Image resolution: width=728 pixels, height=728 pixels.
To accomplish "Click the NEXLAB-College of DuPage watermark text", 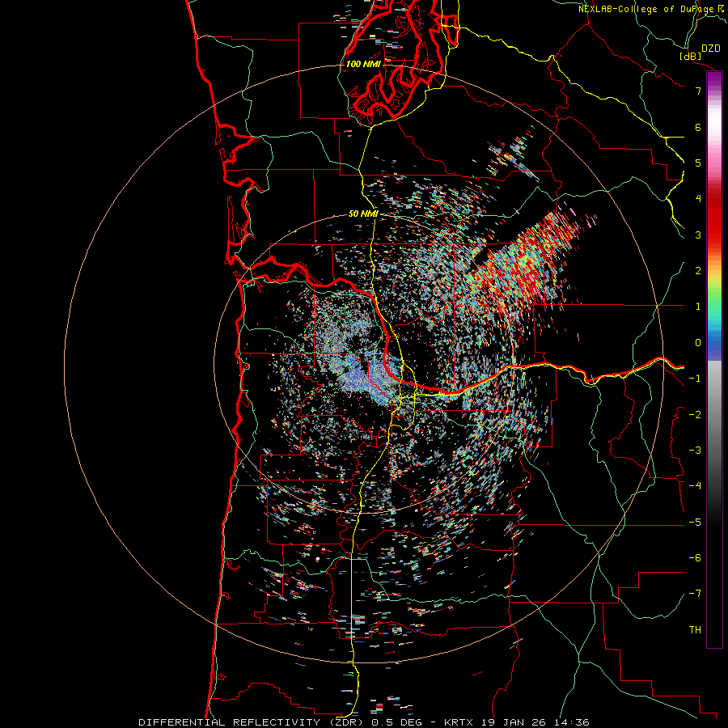I will tap(652, 9).
